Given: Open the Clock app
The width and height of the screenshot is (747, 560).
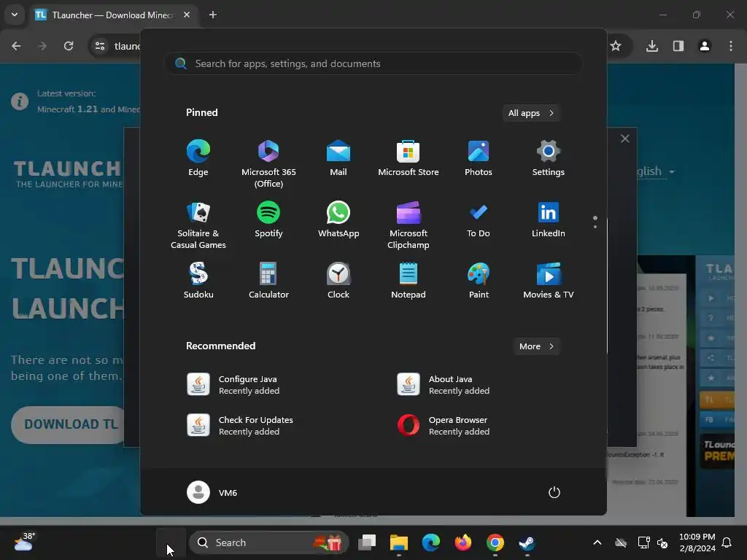Looking at the screenshot, I should [338, 281].
